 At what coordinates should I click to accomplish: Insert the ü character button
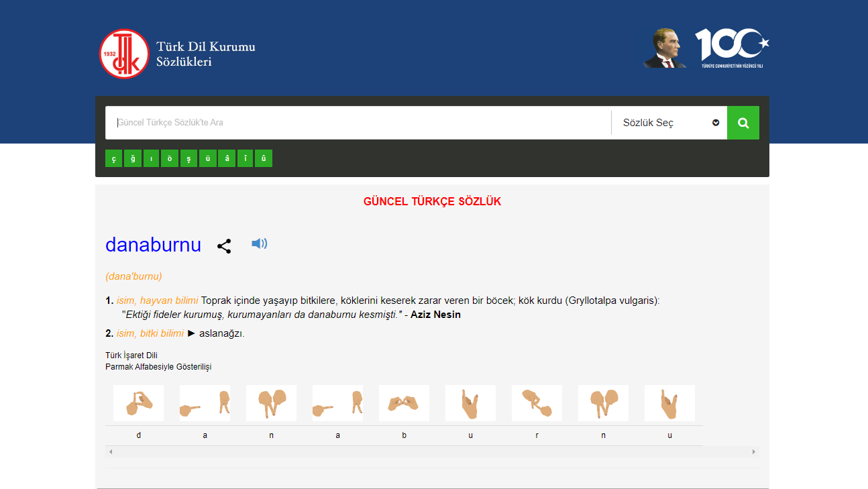(208, 158)
